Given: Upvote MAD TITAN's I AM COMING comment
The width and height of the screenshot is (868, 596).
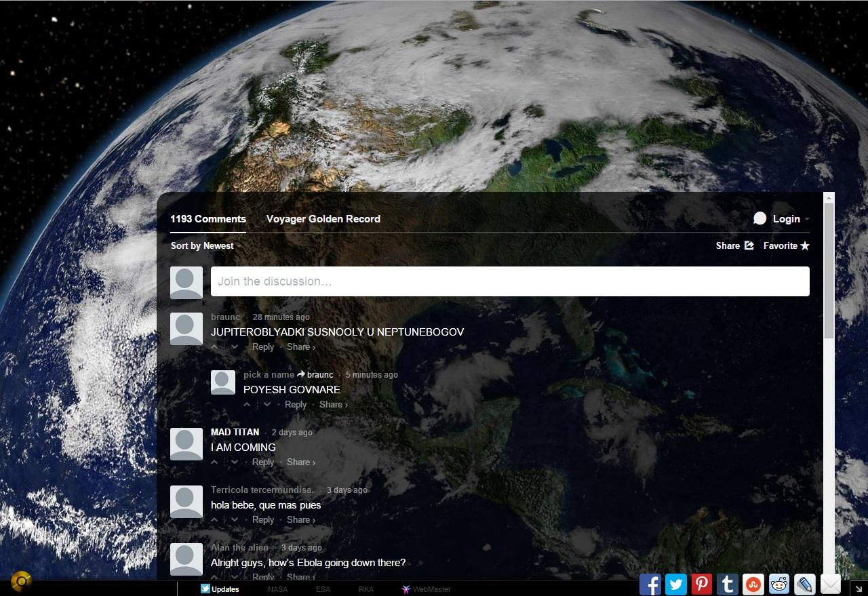Looking at the screenshot, I should click(x=215, y=462).
